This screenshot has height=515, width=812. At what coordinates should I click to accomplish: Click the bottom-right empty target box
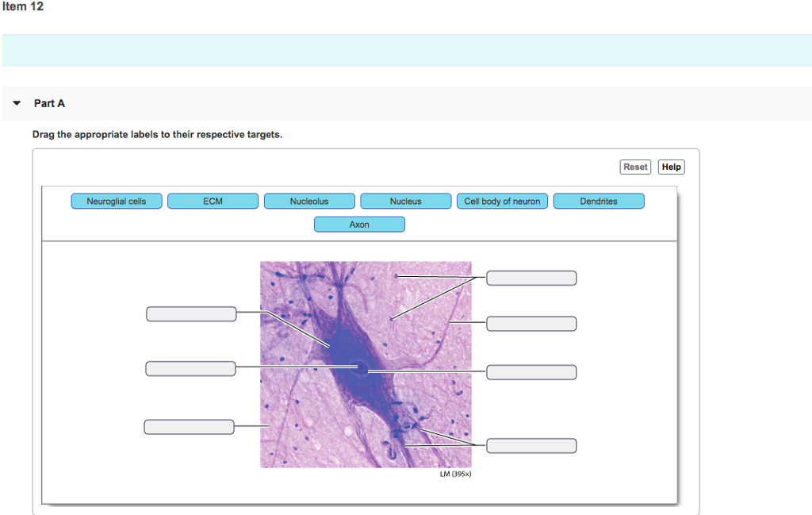click(531, 446)
